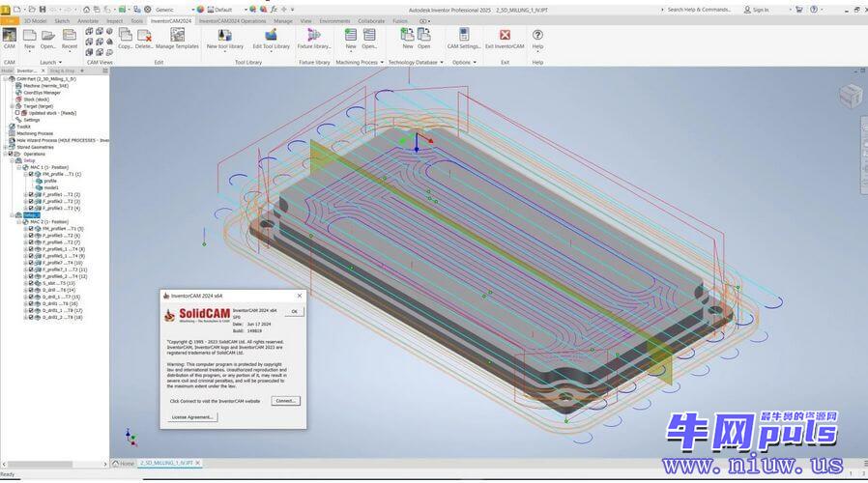Toggle checkbox of S_slot ...T5 (13)
Screen dimensions: 868x483
[x=31, y=283]
